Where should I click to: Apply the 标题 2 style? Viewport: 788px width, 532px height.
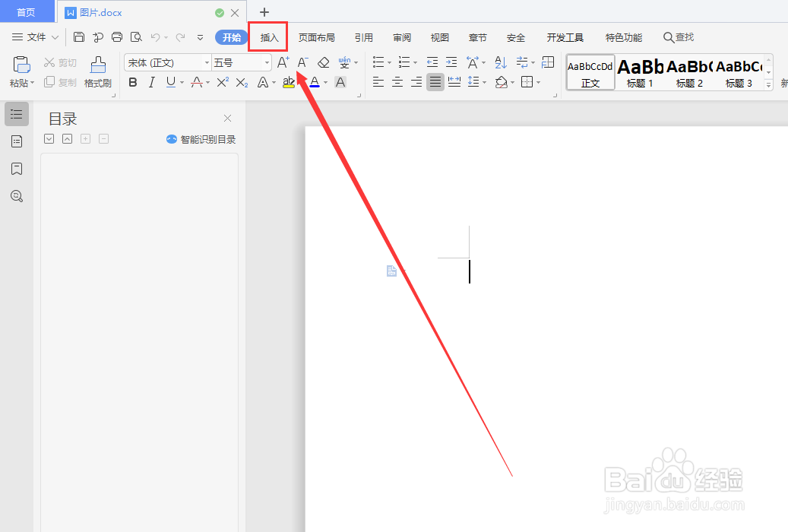(689, 72)
